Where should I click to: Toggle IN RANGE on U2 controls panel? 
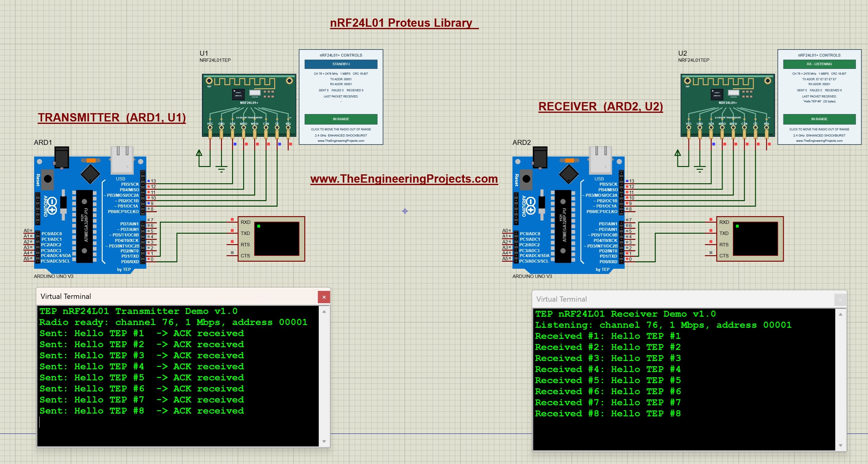819,119
